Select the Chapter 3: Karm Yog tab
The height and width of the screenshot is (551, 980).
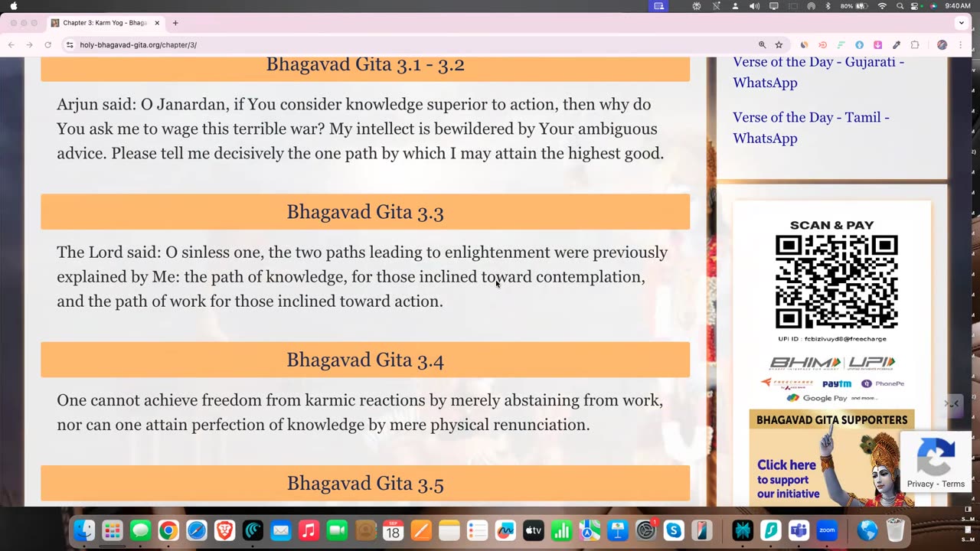105,23
